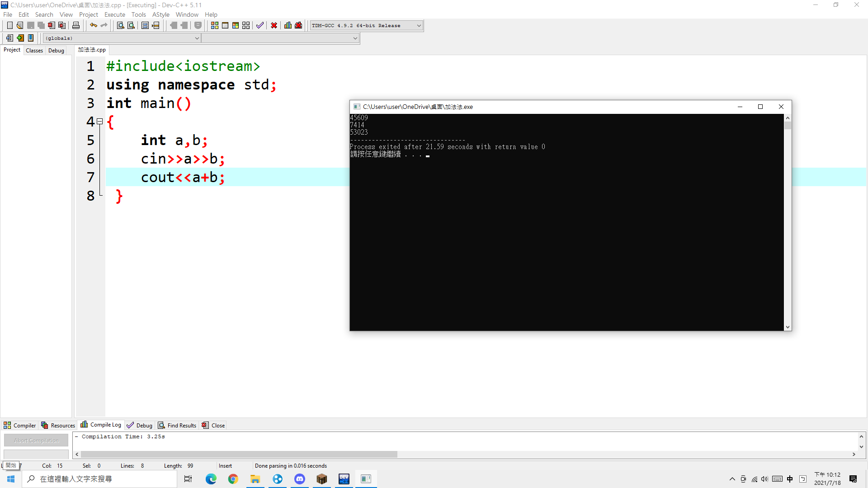
Task: Open the Execute menu
Action: point(114,14)
